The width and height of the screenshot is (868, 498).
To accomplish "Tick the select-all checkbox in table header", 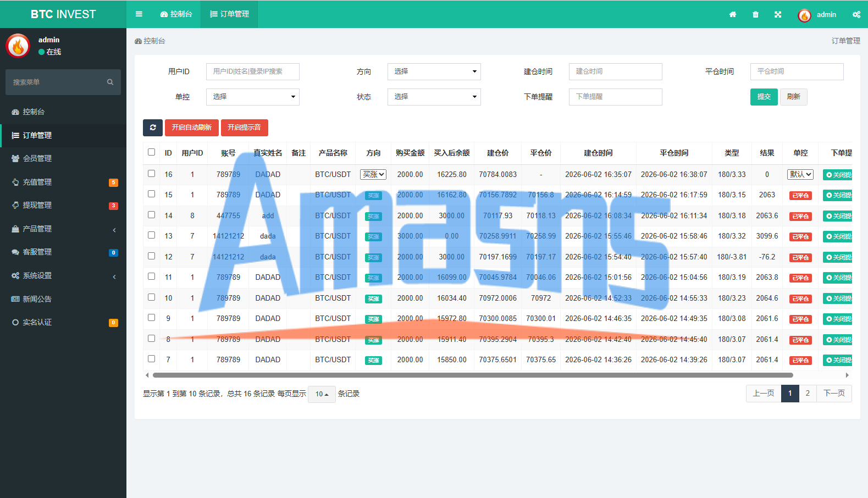I will [x=152, y=152].
